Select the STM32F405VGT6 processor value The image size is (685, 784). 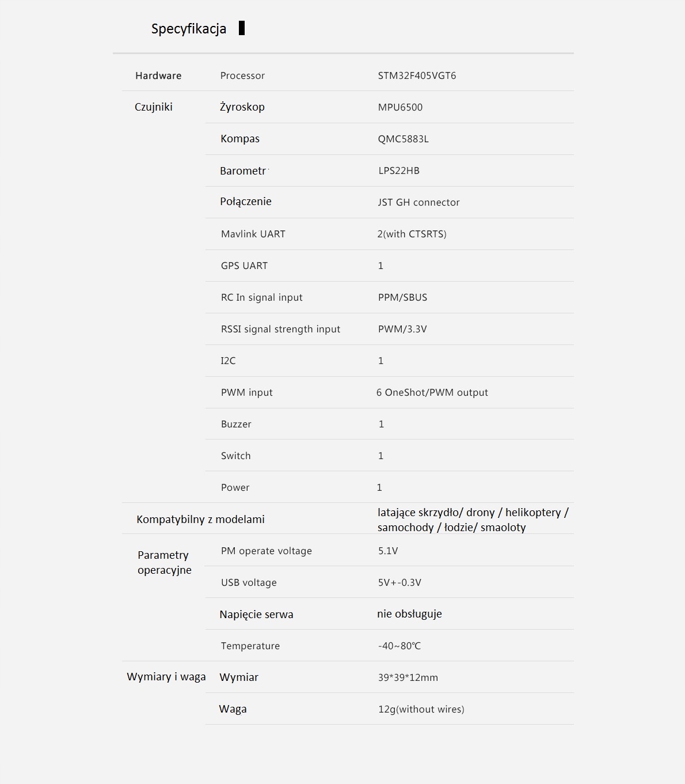(417, 75)
